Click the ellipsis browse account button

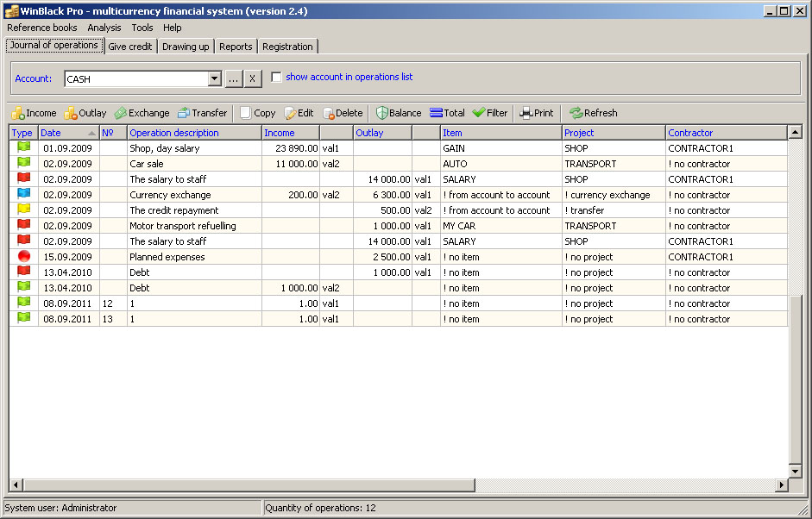coord(234,79)
